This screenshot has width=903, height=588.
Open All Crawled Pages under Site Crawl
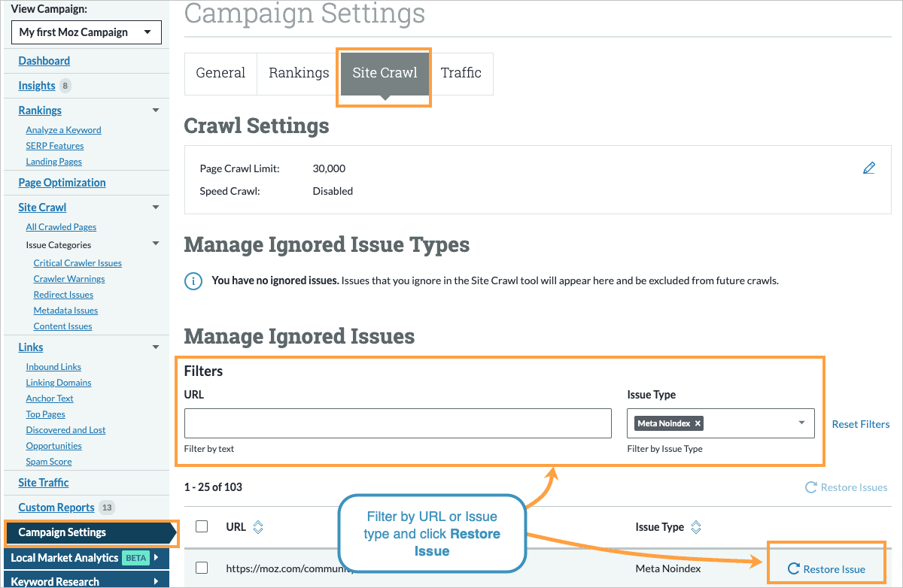tap(61, 226)
